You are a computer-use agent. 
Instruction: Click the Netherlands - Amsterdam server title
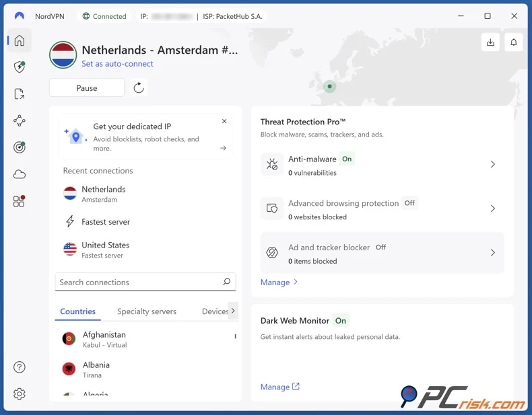coord(160,50)
